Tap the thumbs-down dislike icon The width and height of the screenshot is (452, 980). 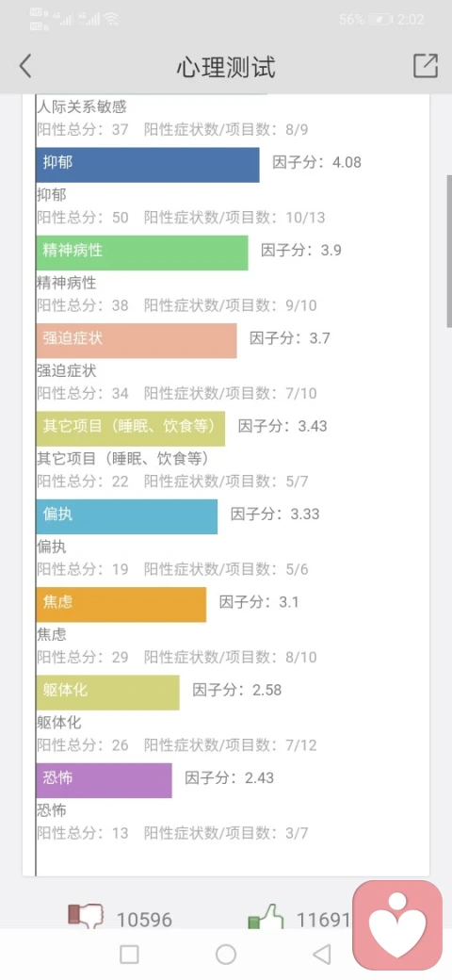[86, 918]
